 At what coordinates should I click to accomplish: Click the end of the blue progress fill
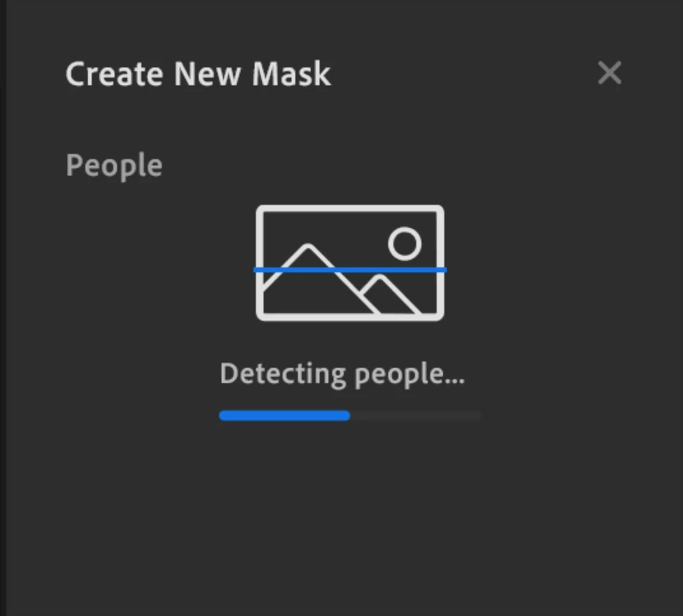point(346,416)
